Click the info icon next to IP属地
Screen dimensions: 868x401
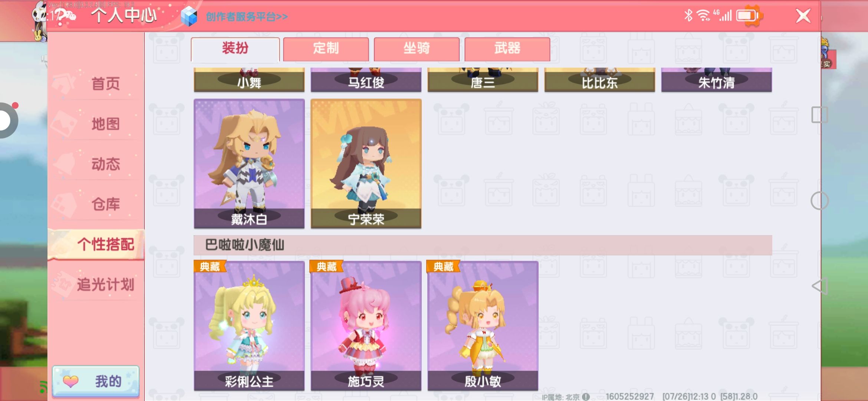(x=586, y=397)
